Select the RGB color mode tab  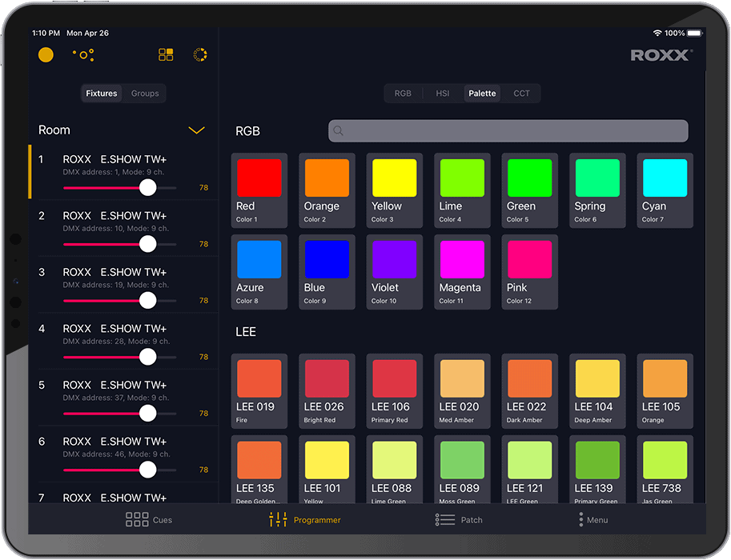[x=403, y=93]
